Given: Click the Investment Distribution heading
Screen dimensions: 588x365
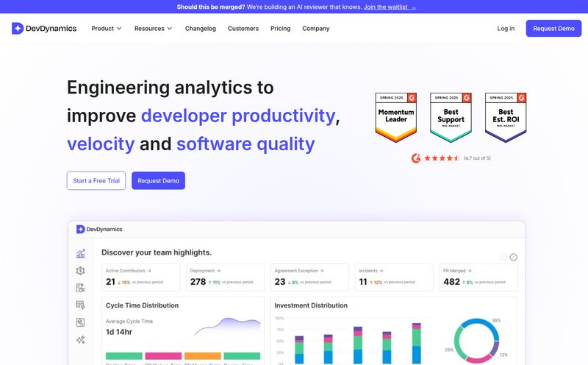Looking at the screenshot, I should [311, 305].
